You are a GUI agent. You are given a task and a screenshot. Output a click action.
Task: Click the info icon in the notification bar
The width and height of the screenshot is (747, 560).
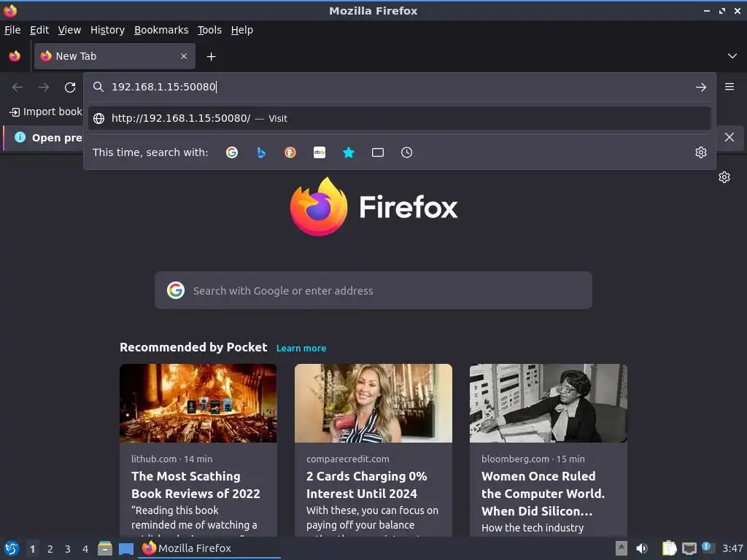click(20, 137)
